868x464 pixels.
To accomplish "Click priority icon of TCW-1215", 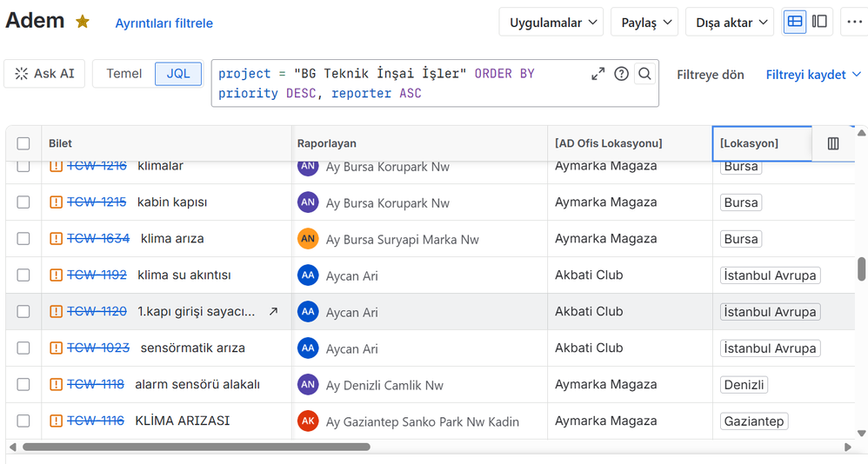I will coord(56,202).
